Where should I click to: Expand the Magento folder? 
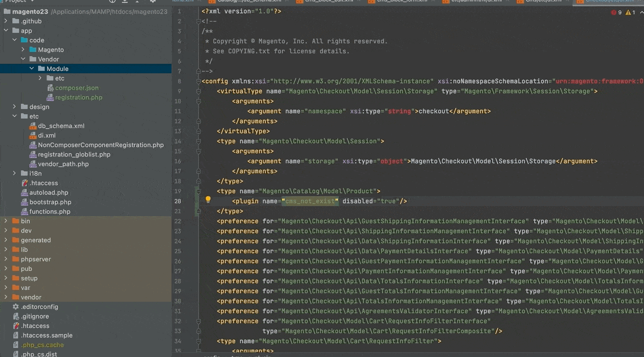23,50
